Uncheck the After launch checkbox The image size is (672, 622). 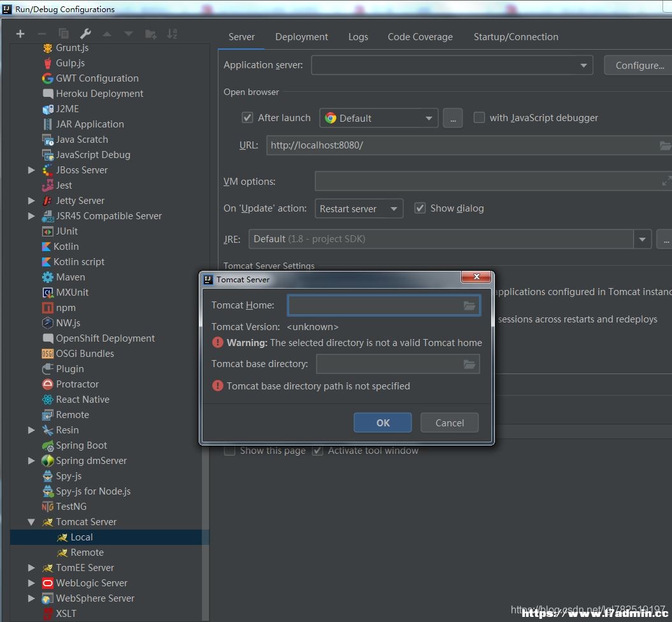point(247,117)
